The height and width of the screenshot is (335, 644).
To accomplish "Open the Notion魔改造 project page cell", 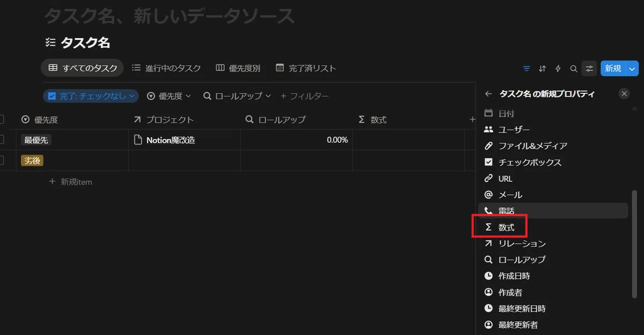I will click(x=184, y=140).
